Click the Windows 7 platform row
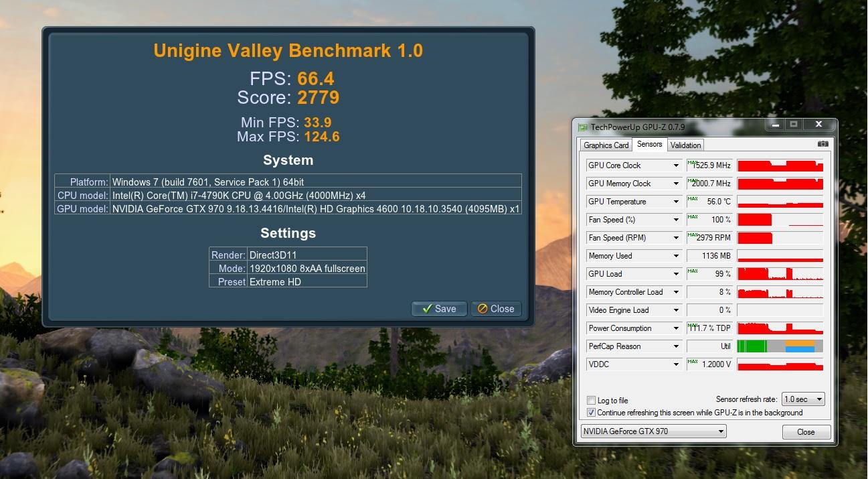This screenshot has width=868, height=479. coord(288,182)
